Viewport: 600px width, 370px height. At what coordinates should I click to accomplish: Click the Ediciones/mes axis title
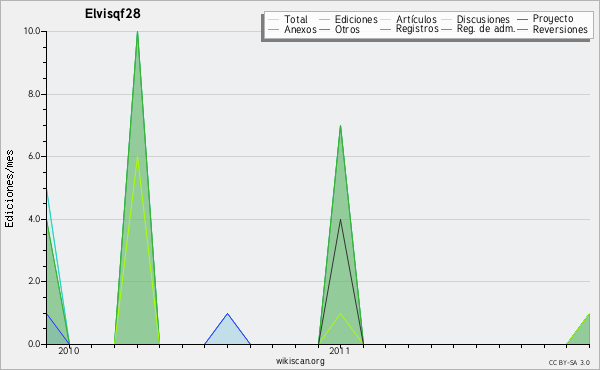(9, 189)
